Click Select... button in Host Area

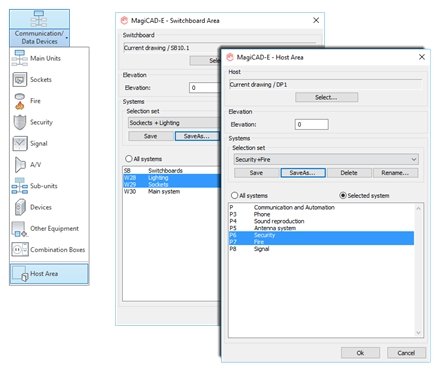click(326, 97)
